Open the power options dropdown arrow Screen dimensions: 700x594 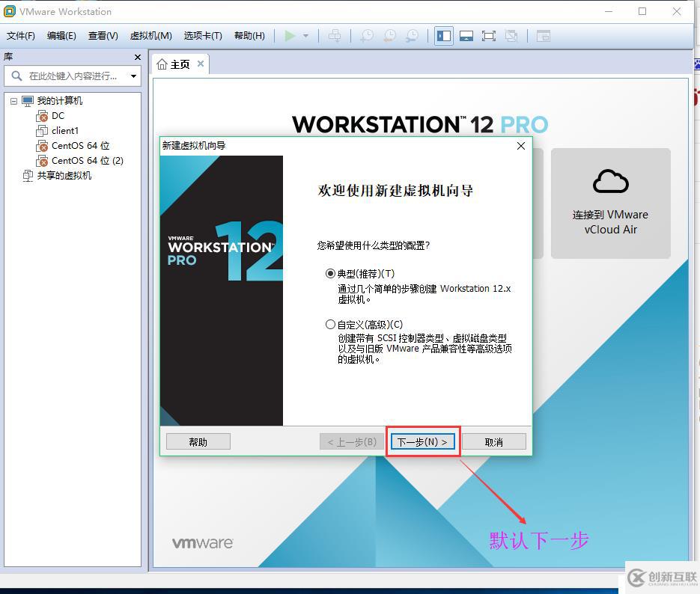tap(305, 36)
